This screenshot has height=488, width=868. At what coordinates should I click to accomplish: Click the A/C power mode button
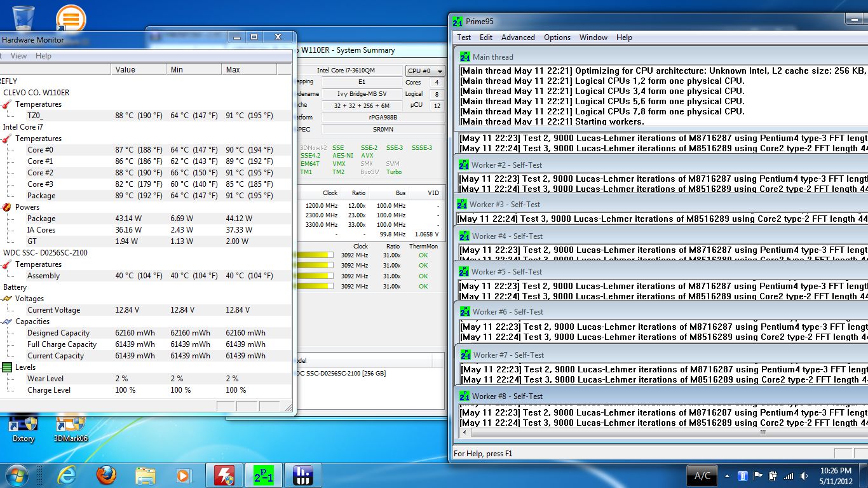point(702,476)
